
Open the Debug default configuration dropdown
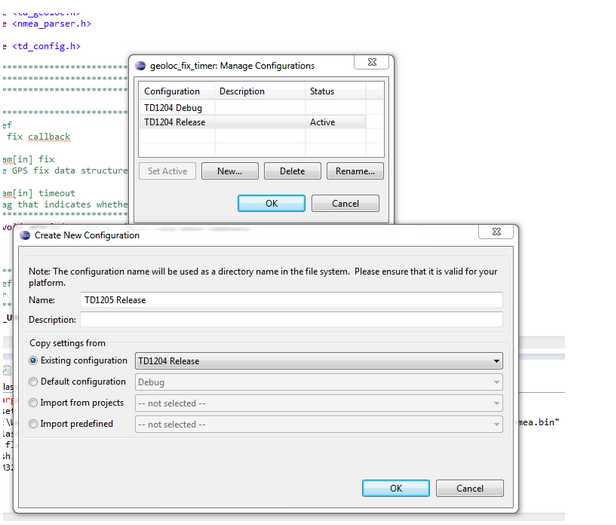tap(319, 382)
